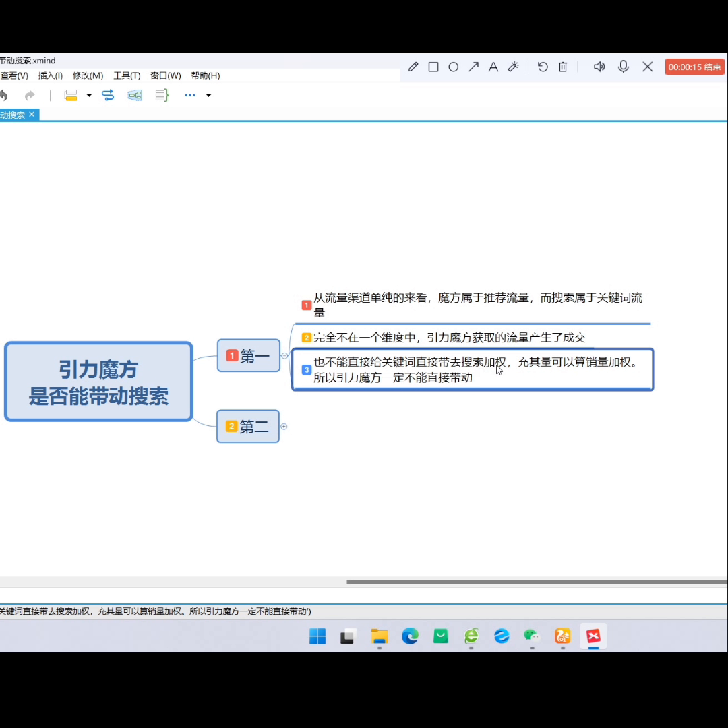Click the yellow topic style icon
728x728 pixels.
point(71,96)
